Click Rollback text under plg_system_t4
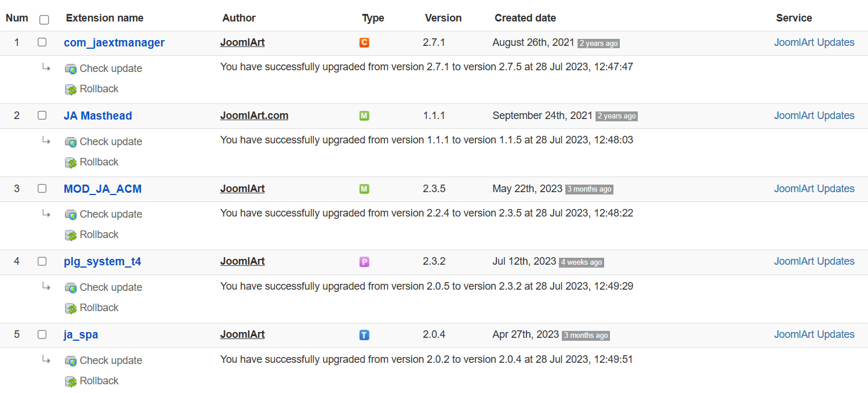Image resolution: width=868 pixels, height=393 pixels. [x=99, y=308]
